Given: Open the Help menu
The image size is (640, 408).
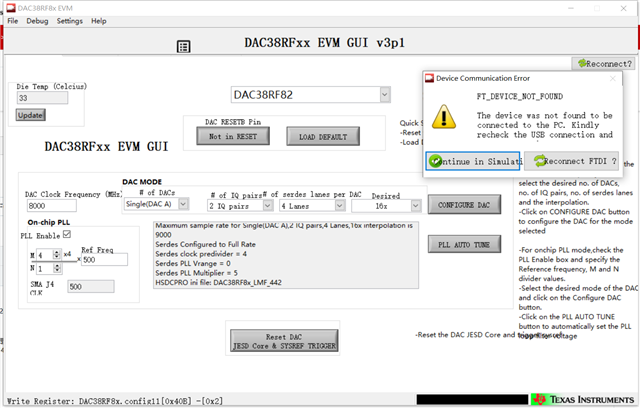Looking at the screenshot, I should tap(98, 21).
